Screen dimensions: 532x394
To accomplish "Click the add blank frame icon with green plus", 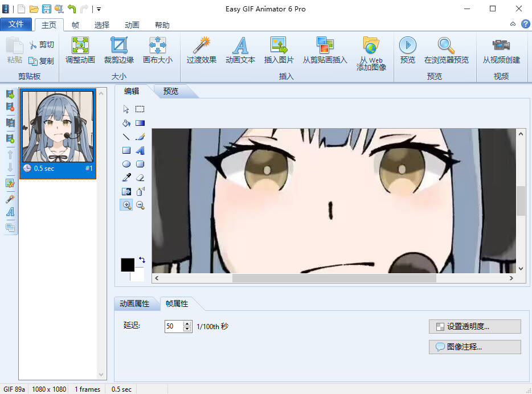I will 10,138.
